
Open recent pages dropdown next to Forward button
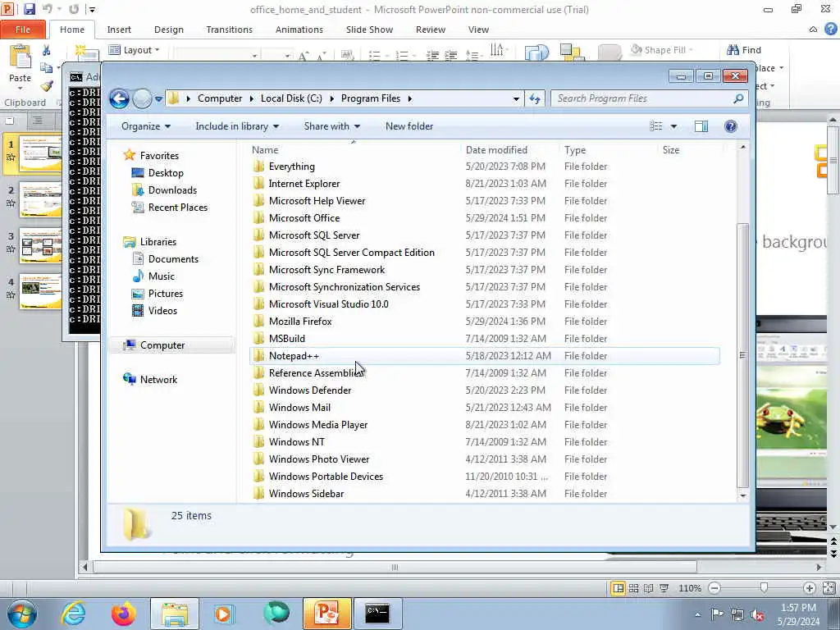click(x=158, y=99)
